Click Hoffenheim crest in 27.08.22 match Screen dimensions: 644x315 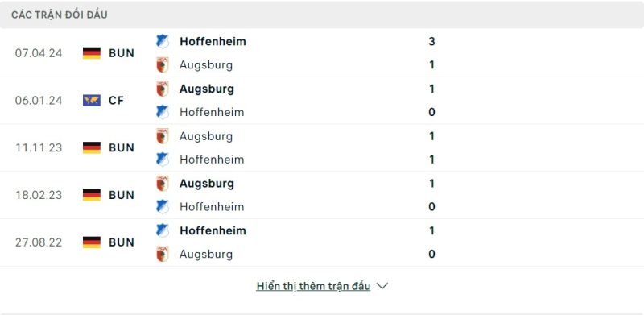click(163, 230)
